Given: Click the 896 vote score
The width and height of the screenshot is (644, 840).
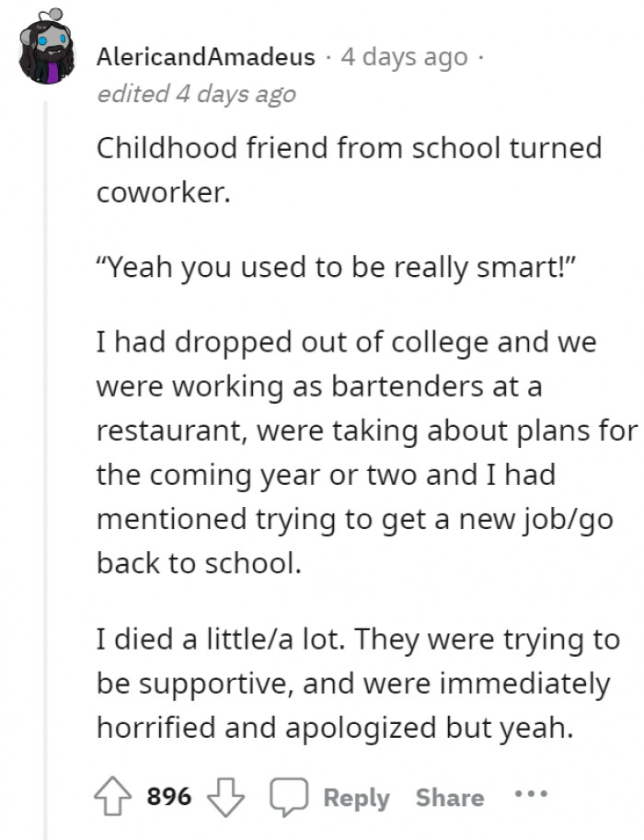Looking at the screenshot, I should 169,797.
